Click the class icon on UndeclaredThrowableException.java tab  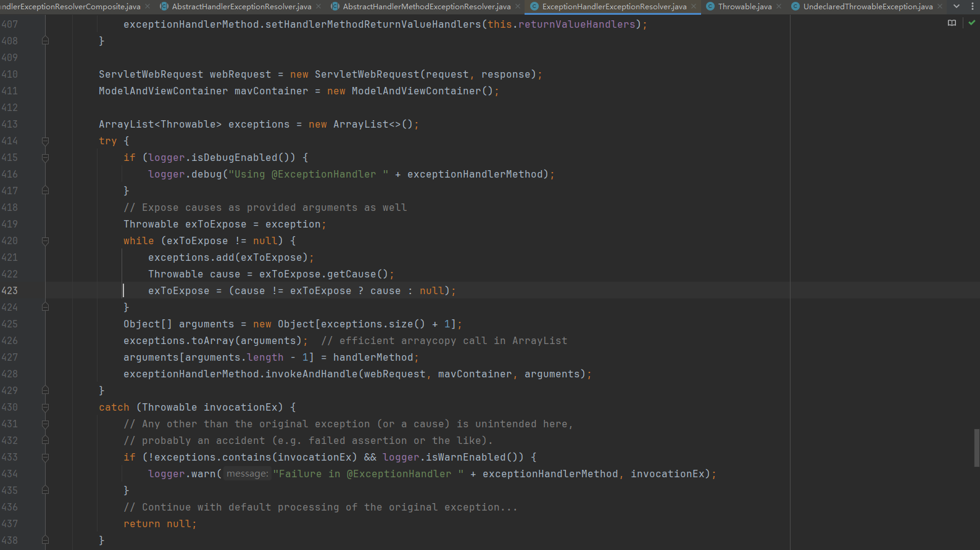[x=795, y=6]
